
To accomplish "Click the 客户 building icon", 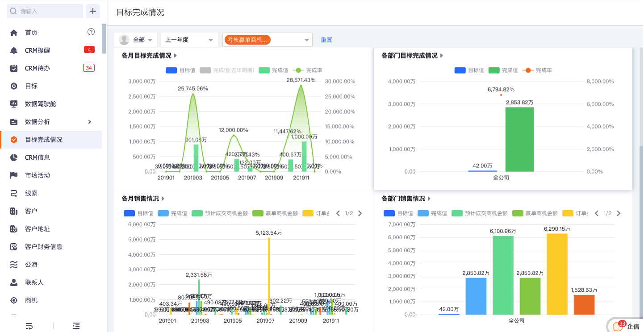I will [14, 211].
